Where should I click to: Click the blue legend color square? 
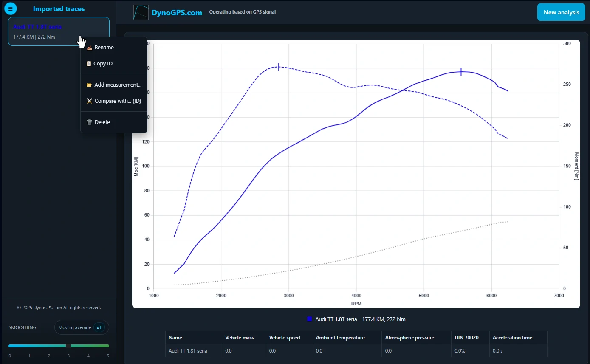tap(309, 319)
